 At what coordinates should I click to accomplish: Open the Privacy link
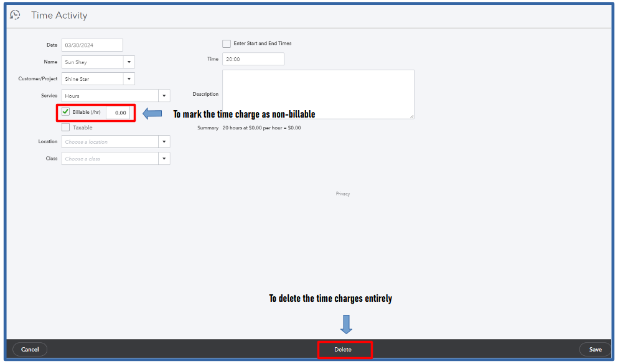tap(343, 194)
